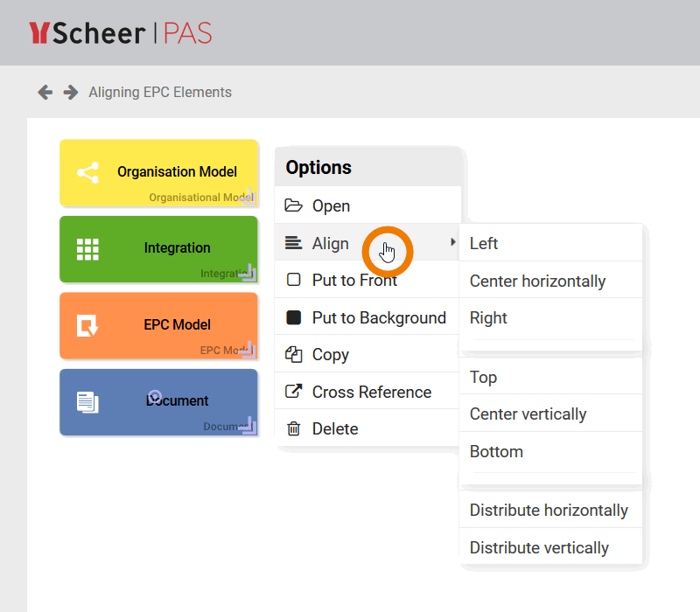Click the back arrow navigation icon
700x612 pixels.
pyautogui.click(x=45, y=92)
